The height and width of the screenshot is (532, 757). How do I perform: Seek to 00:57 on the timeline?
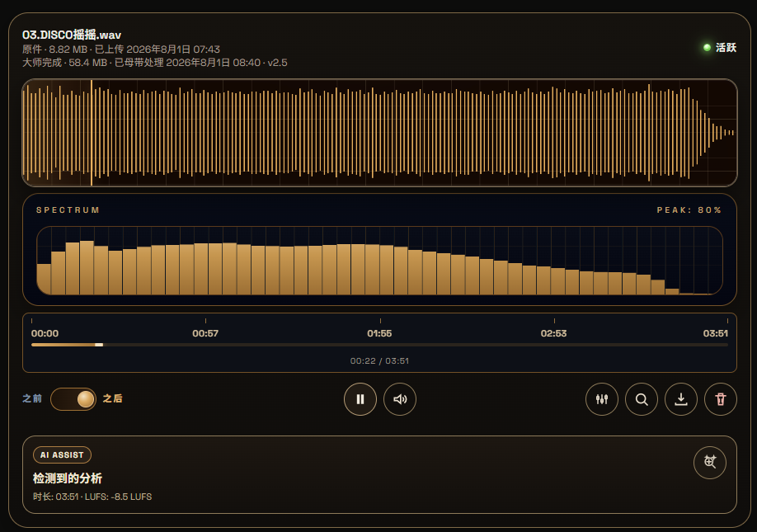tap(205, 333)
